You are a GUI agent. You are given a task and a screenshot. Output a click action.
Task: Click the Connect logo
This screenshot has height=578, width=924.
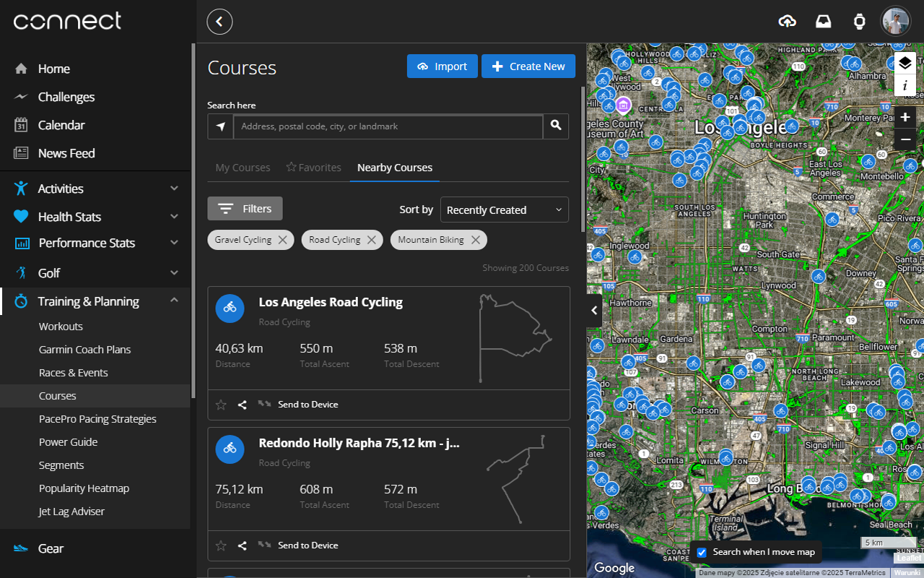click(x=67, y=21)
